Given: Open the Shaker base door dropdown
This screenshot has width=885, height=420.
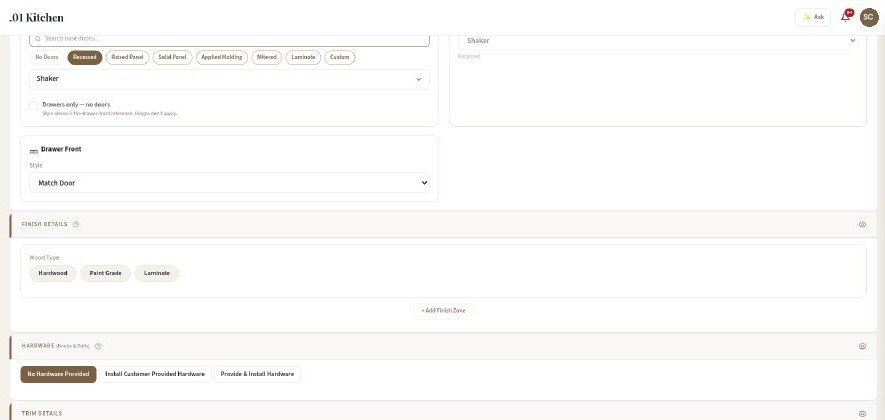Looking at the screenshot, I should (x=229, y=79).
